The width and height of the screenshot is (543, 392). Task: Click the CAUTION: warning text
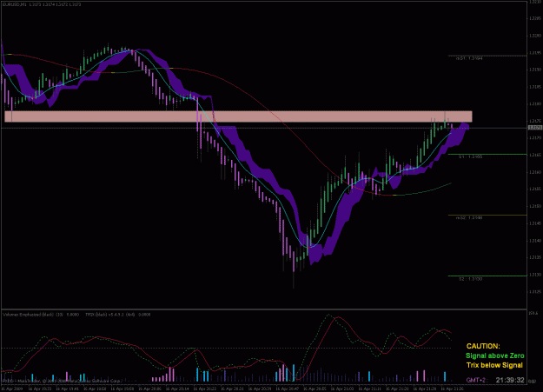point(483,346)
